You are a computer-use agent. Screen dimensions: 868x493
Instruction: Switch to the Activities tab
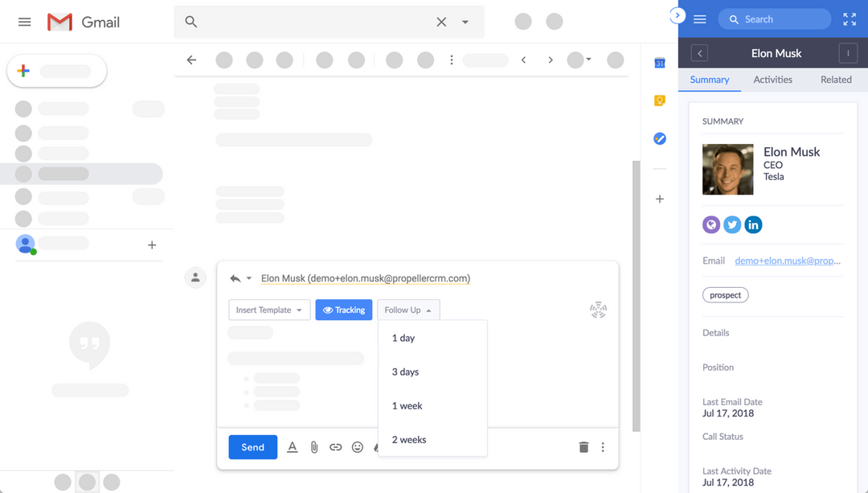click(772, 80)
